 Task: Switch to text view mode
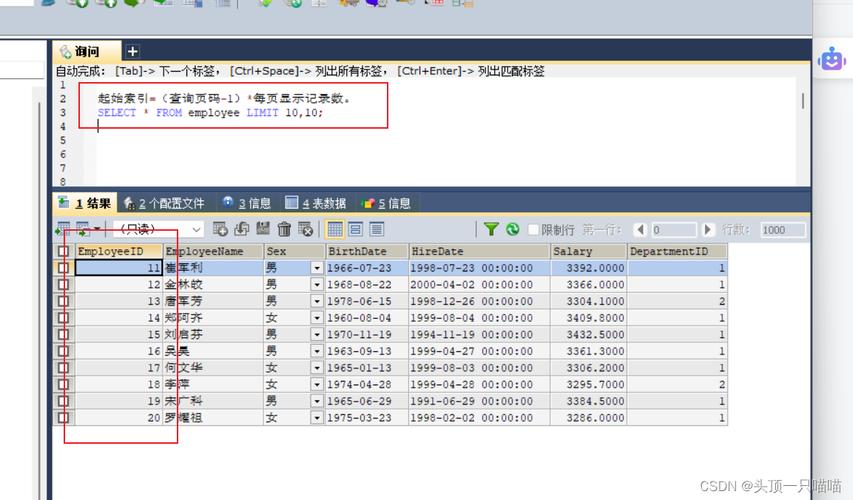(x=376, y=229)
